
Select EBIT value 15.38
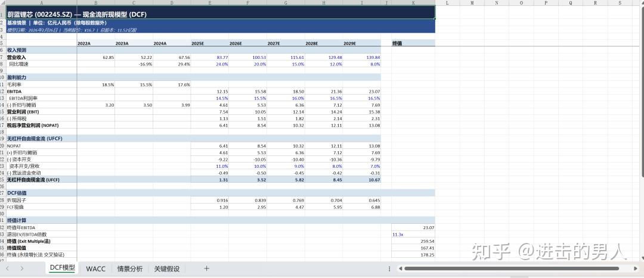362,111
